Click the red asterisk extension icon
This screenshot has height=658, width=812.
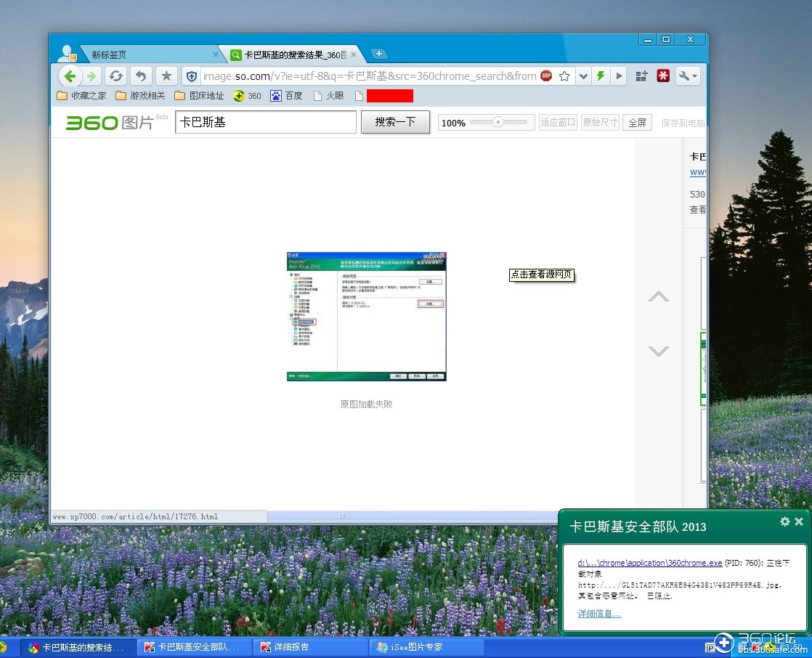pyautogui.click(x=663, y=76)
